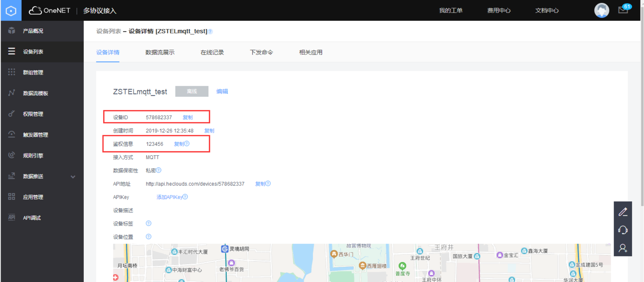Click the 设备位置 help icon
This screenshot has height=282, width=644.
click(149, 237)
